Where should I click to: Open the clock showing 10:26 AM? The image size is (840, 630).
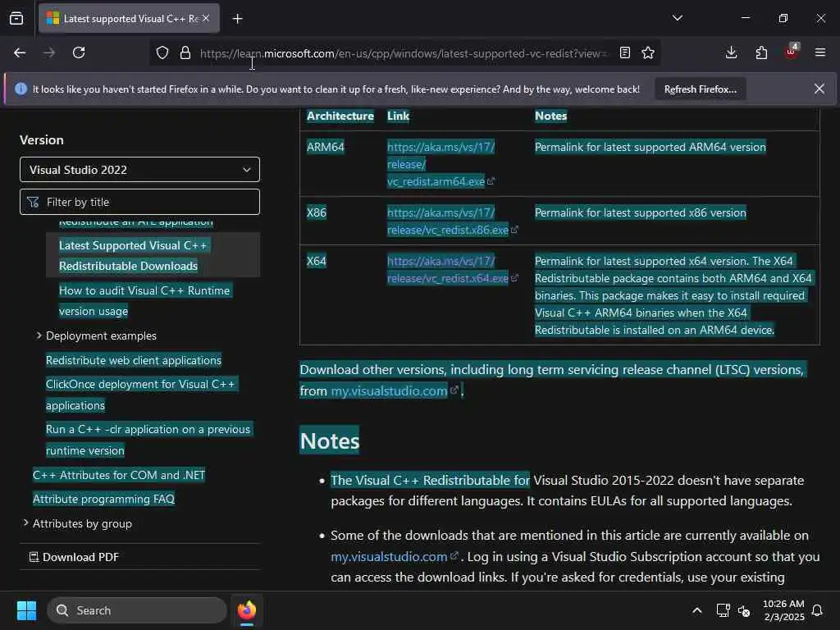click(x=783, y=610)
